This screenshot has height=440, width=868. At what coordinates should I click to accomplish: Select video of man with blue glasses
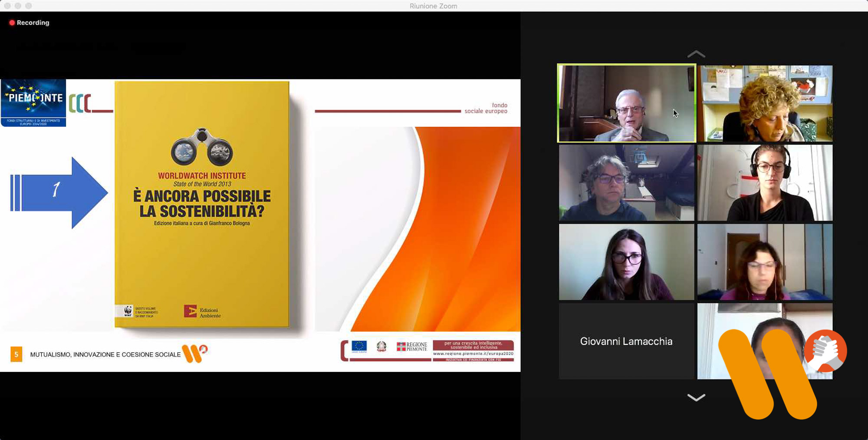click(x=626, y=183)
